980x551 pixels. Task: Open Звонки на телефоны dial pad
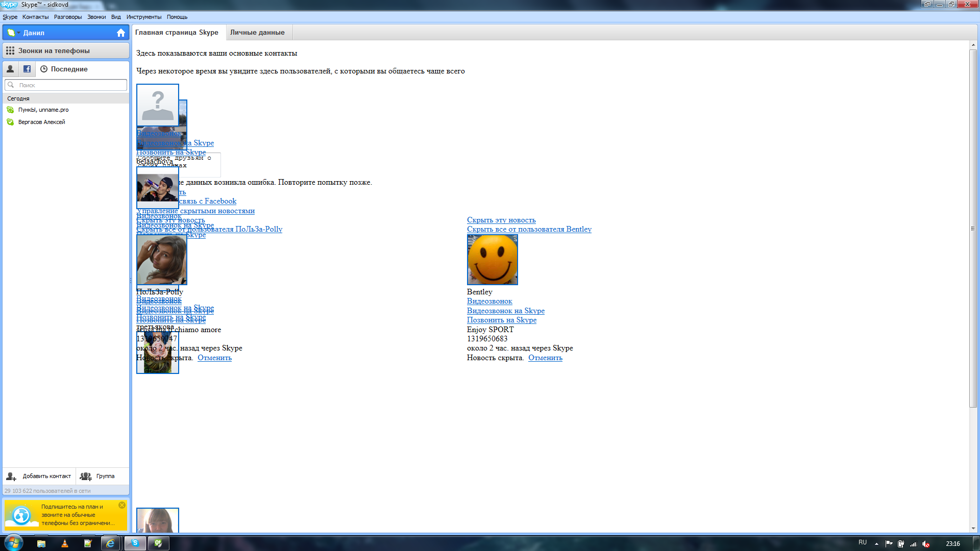[10, 51]
